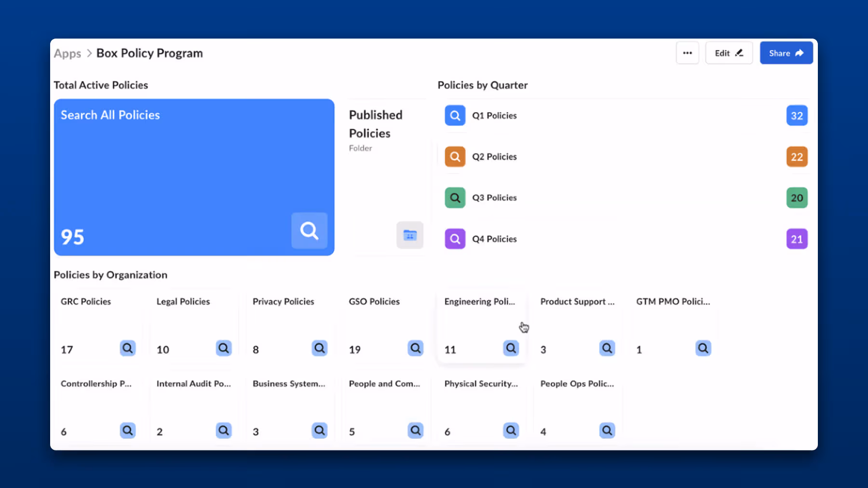Screen dimensions: 868x488
Task: Click the Privacy Policies search icon
Action: coord(319,348)
